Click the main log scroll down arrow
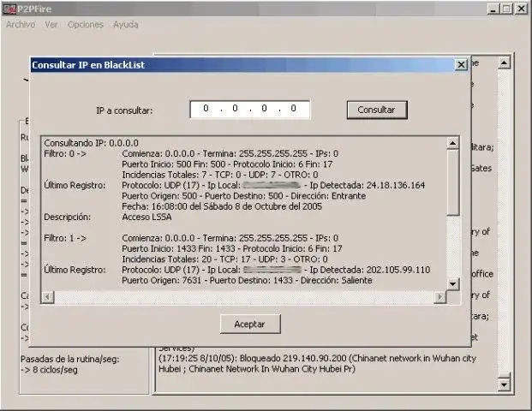Image resolution: width=532 pixels, height=411 pixels. [x=504, y=384]
